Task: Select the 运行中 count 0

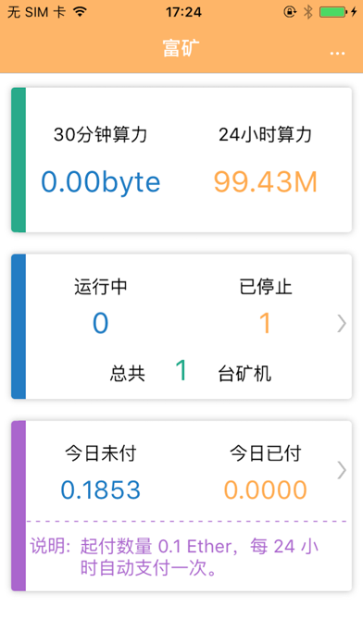Action: click(101, 323)
